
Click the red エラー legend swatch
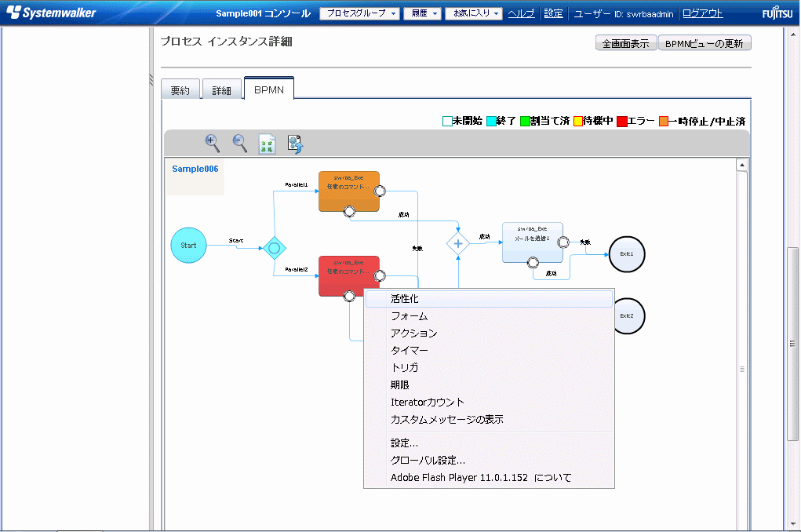coord(621,122)
